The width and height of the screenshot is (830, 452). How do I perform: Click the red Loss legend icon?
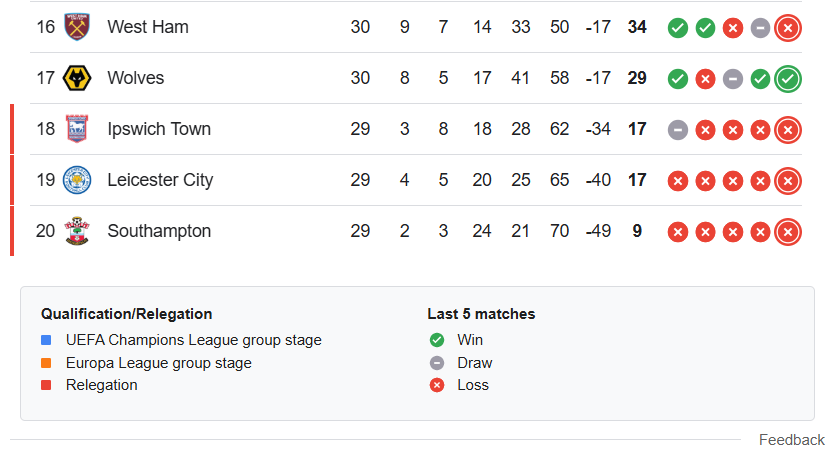click(437, 385)
